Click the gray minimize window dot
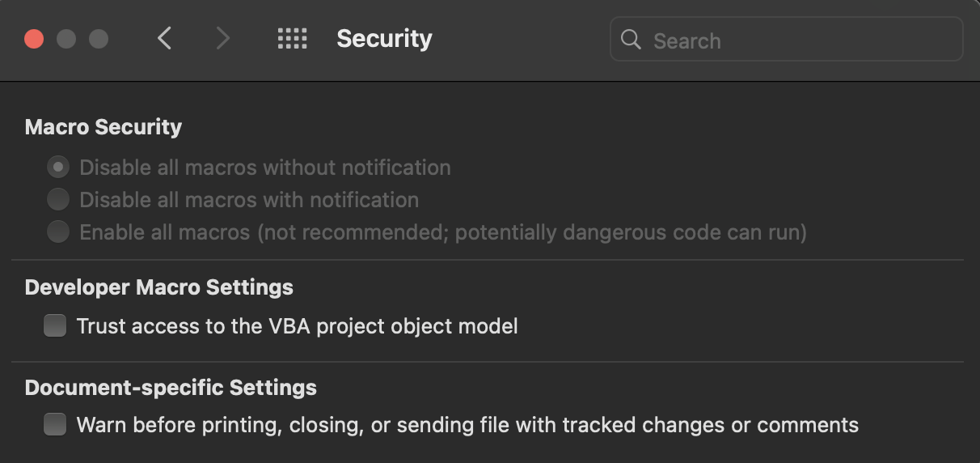The height and width of the screenshot is (463, 980). click(x=66, y=38)
